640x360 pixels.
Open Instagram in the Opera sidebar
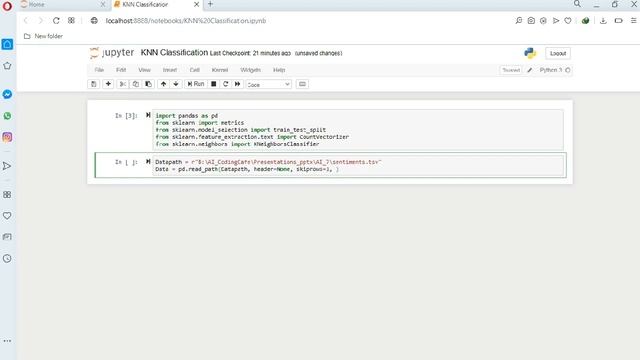click(7, 137)
